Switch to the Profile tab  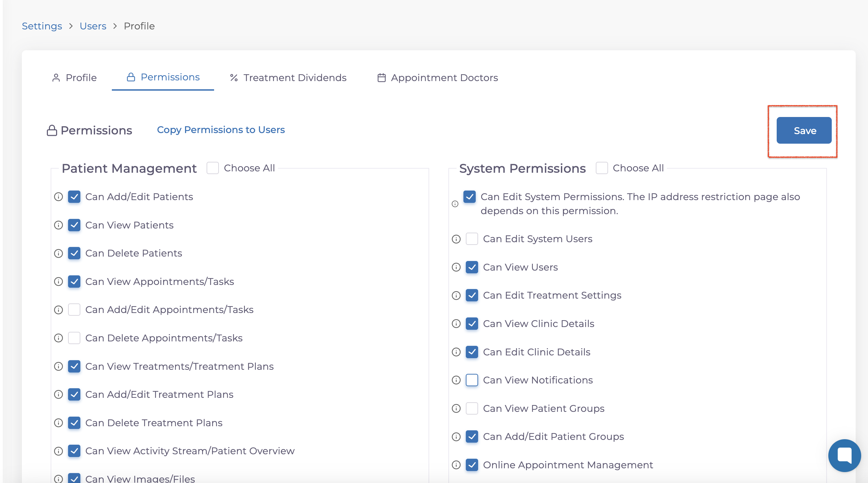[x=75, y=78]
